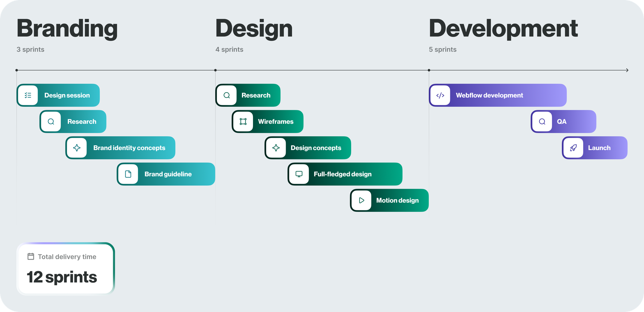Viewport: 644px width, 312px height.
Task: Click the sparkle icon on Brand identity concepts
Action: [x=77, y=148]
